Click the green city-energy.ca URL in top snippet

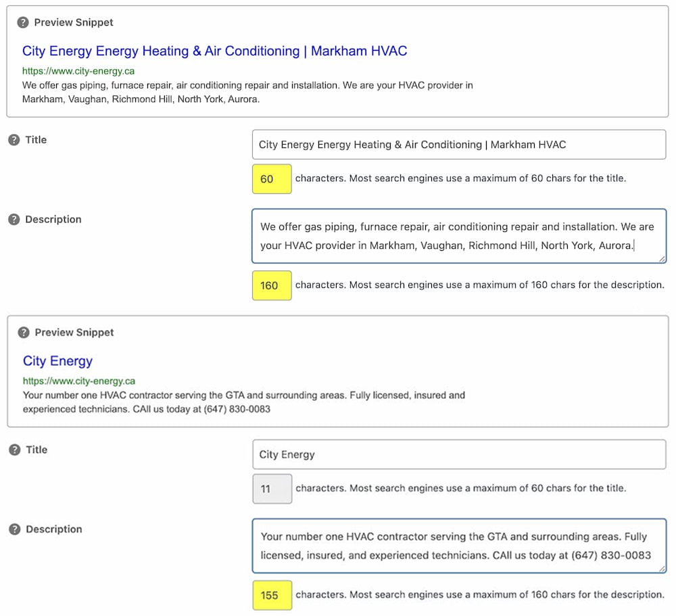click(78, 71)
